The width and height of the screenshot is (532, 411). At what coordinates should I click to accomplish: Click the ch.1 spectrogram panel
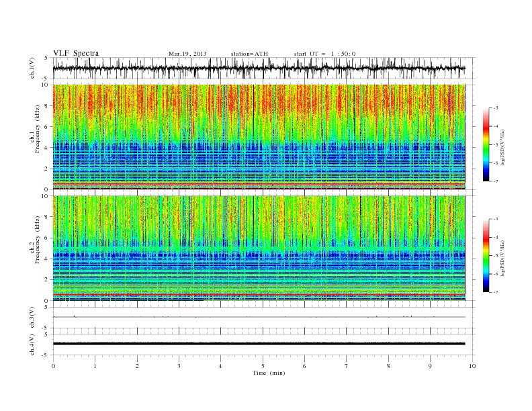(x=259, y=137)
